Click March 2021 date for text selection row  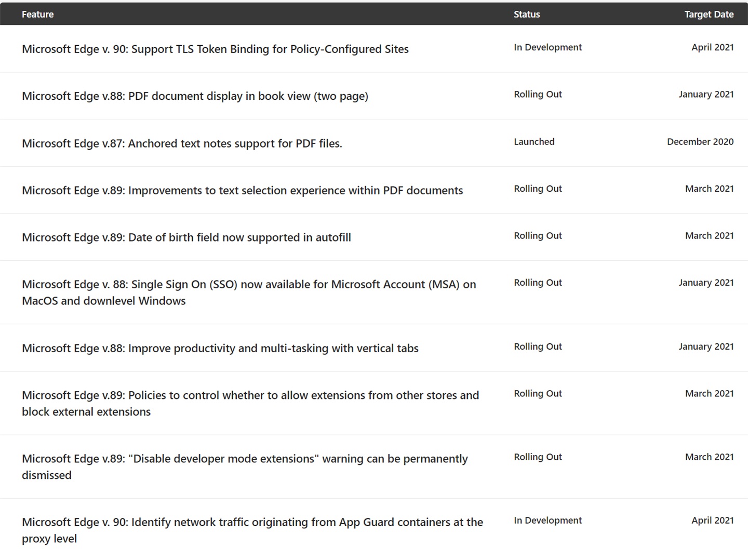[709, 189]
